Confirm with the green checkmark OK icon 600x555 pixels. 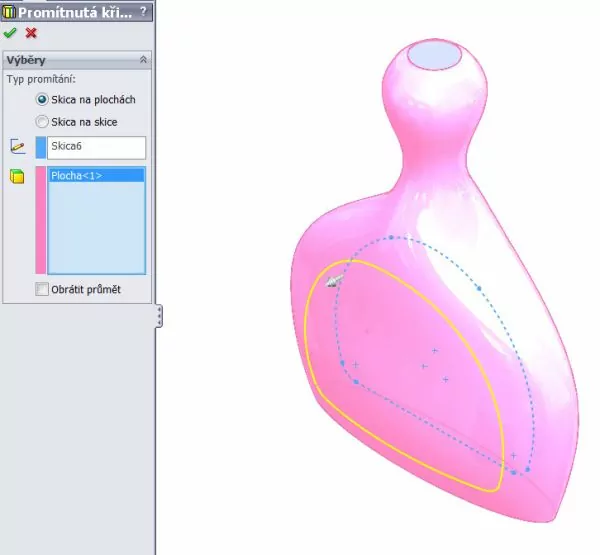tap(10, 32)
